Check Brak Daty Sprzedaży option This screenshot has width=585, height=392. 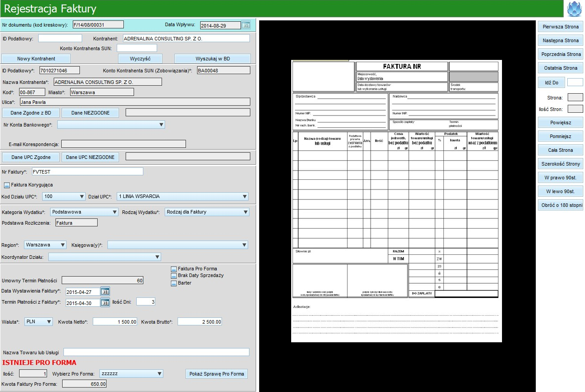point(174,276)
